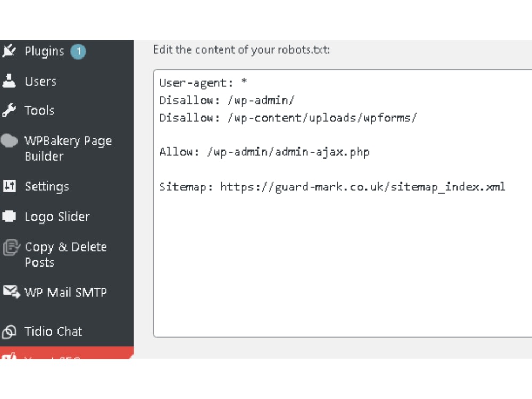This screenshot has width=532, height=399.
Task: Click the Plugins plug icon
Action: pyautogui.click(x=9, y=51)
